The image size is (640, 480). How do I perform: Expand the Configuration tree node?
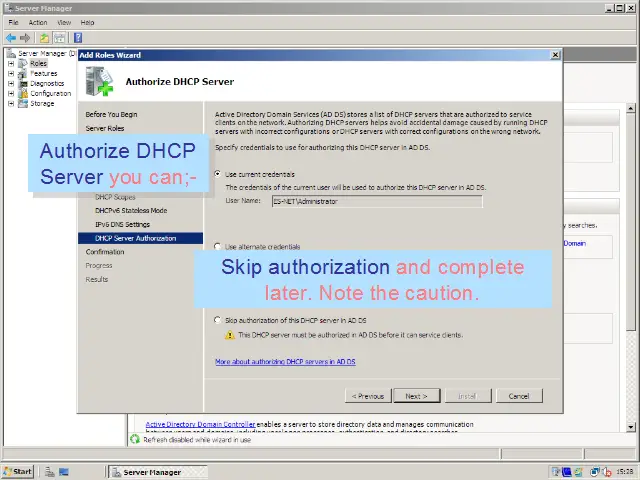(x=11, y=93)
